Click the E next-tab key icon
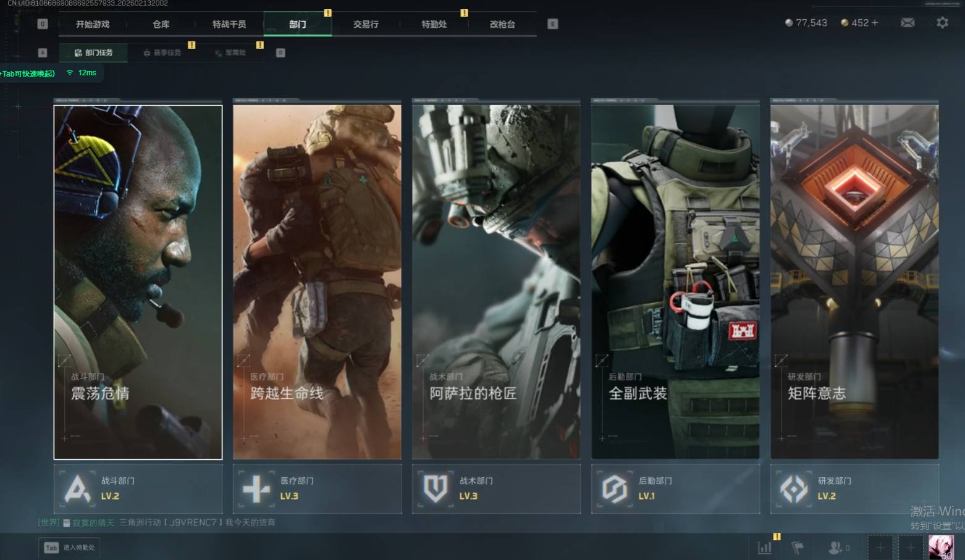Image resolution: width=965 pixels, height=560 pixels. [x=553, y=24]
